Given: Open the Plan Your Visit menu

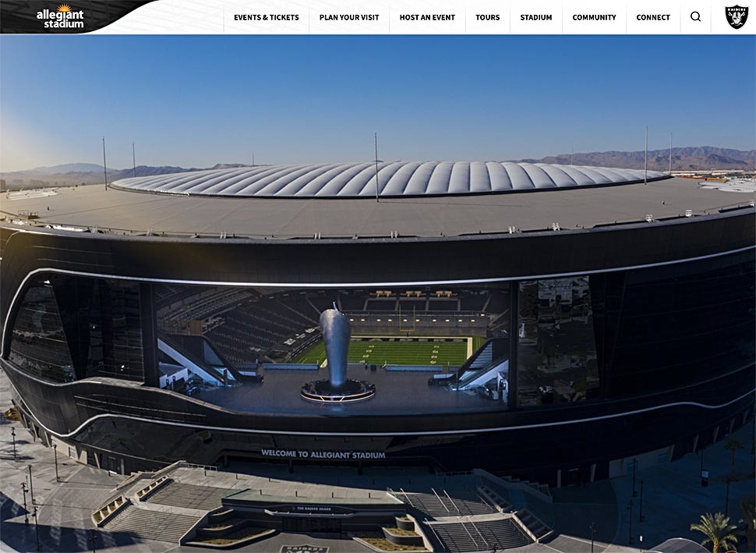Looking at the screenshot, I should click(349, 17).
